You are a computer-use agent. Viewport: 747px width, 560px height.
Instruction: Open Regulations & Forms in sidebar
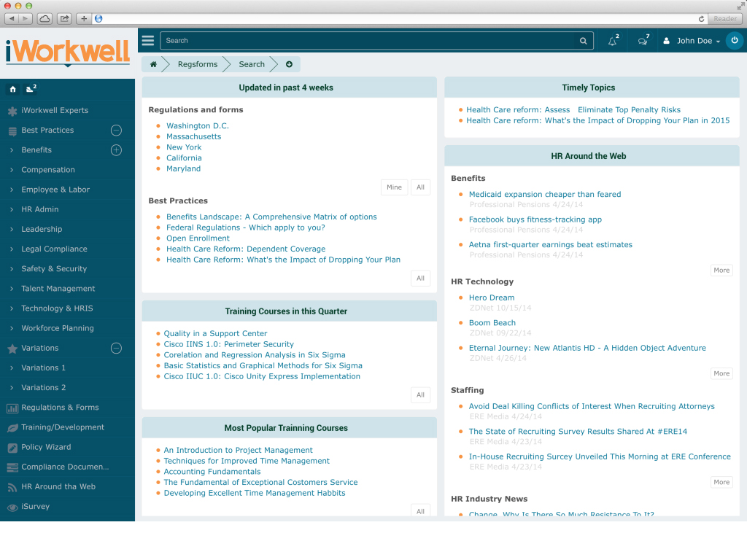(x=60, y=408)
